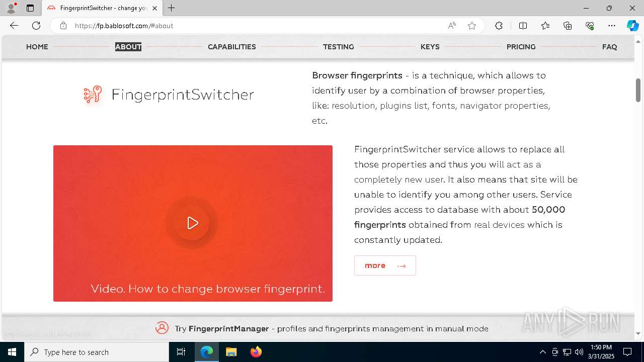Go to the ABOUT section
This screenshot has height=362, width=644.
pos(128,47)
